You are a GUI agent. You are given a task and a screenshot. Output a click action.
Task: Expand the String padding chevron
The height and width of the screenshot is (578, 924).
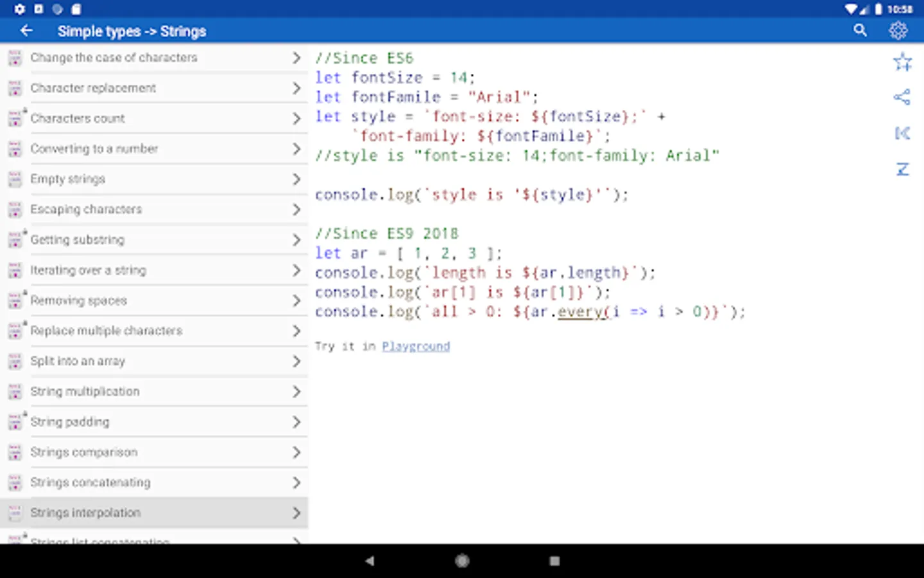coord(296,422)
